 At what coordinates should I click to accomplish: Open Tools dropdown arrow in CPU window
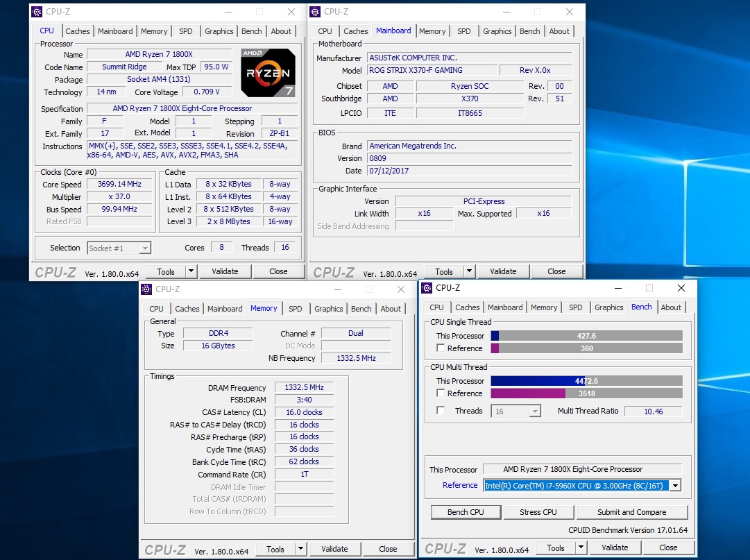[x=191, y=271]
